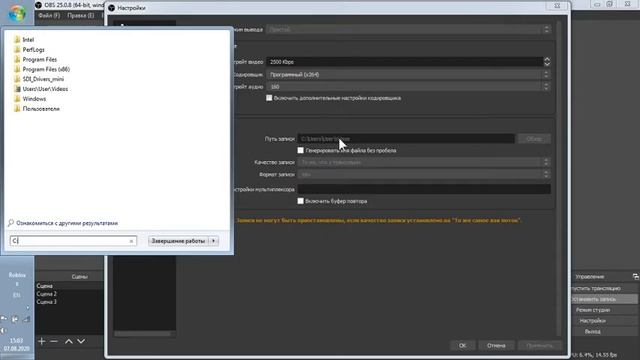Click the stop recording button in Управление panel
Viewport: 640px width, 360px height.
point(604,299)
